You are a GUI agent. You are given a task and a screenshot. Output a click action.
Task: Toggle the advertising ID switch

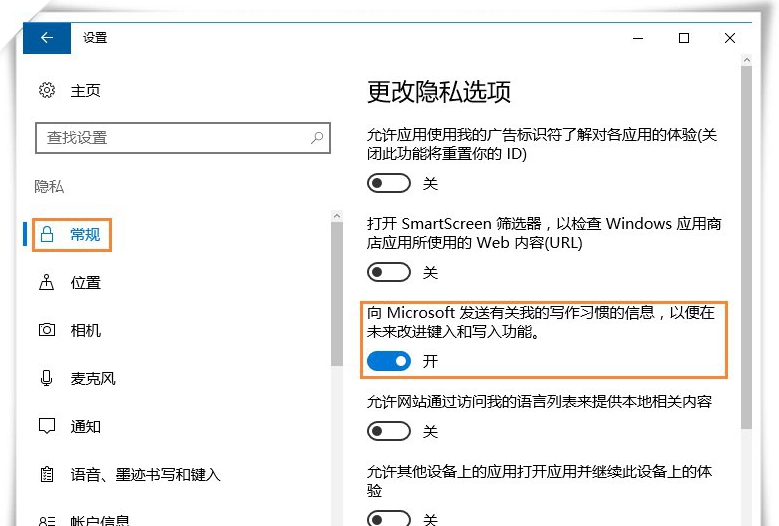(x=389, y=183)
